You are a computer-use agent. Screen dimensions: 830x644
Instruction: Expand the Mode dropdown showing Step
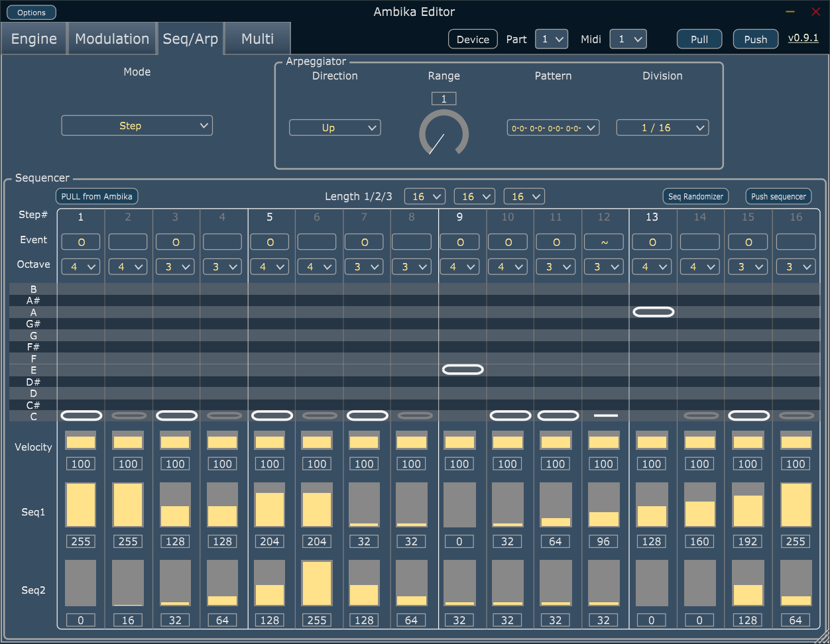[137, 125]
